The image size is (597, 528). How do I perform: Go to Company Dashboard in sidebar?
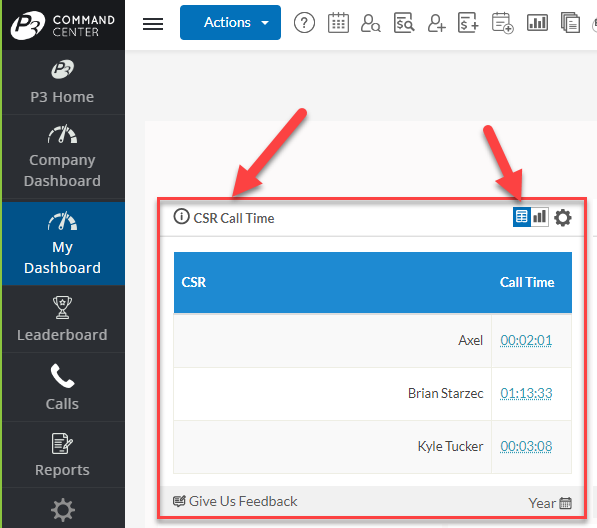tap(62, 156)
